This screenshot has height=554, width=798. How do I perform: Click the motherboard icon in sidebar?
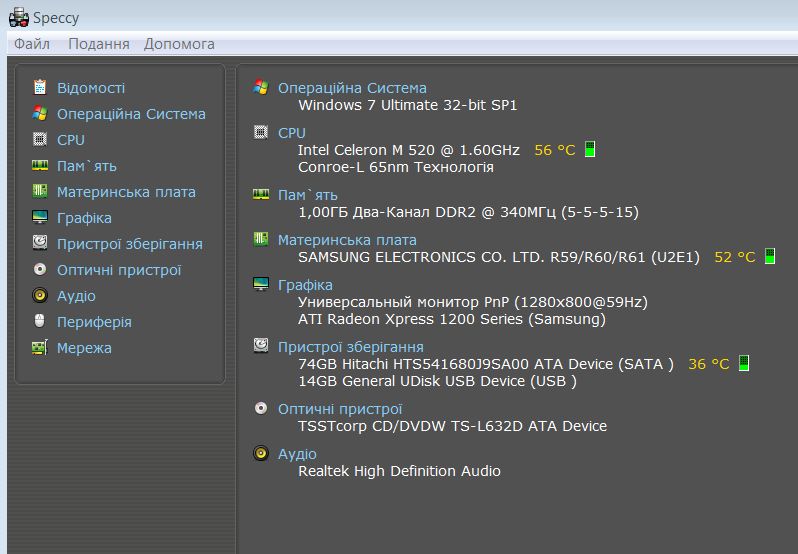(40, 192)
